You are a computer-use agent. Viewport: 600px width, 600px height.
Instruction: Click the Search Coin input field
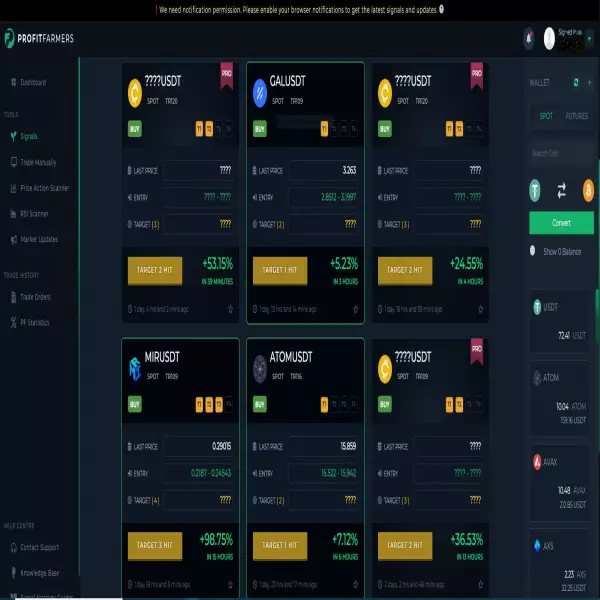(x=560, y=153)
